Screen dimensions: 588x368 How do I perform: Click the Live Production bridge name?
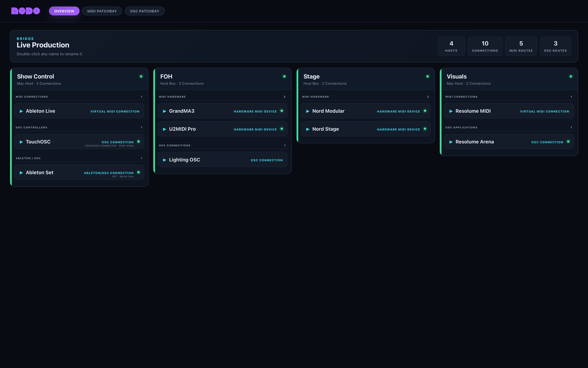tap(43, 45)
